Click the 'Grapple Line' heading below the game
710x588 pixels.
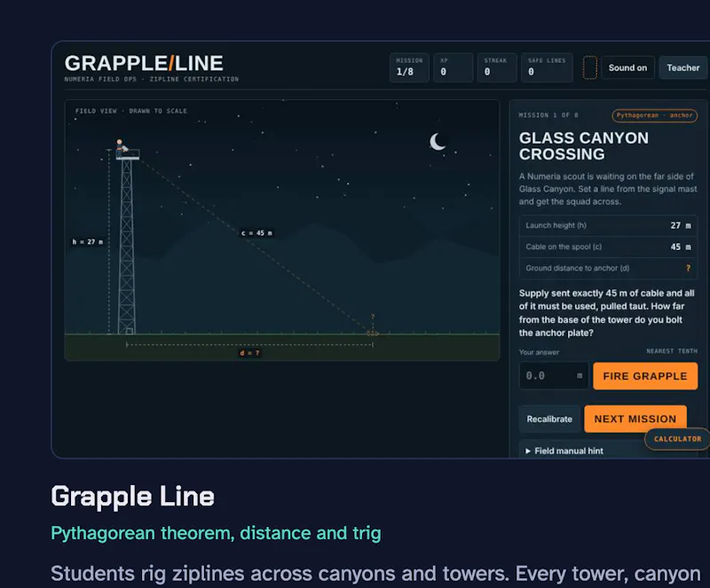tap(132, 497)
